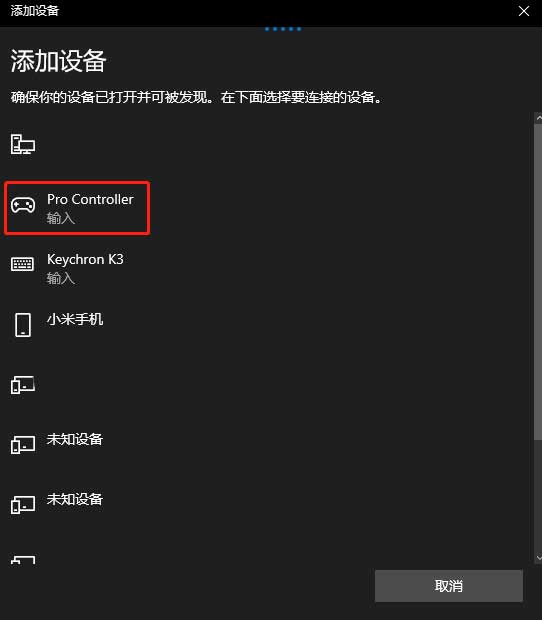Choose Pro Controller to pair
This screenshot has height=620, width=542.
(x=90, y=199)
